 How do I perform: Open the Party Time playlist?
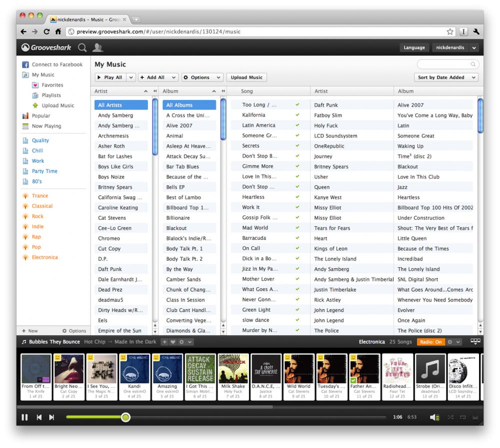[x=44, y=171]
